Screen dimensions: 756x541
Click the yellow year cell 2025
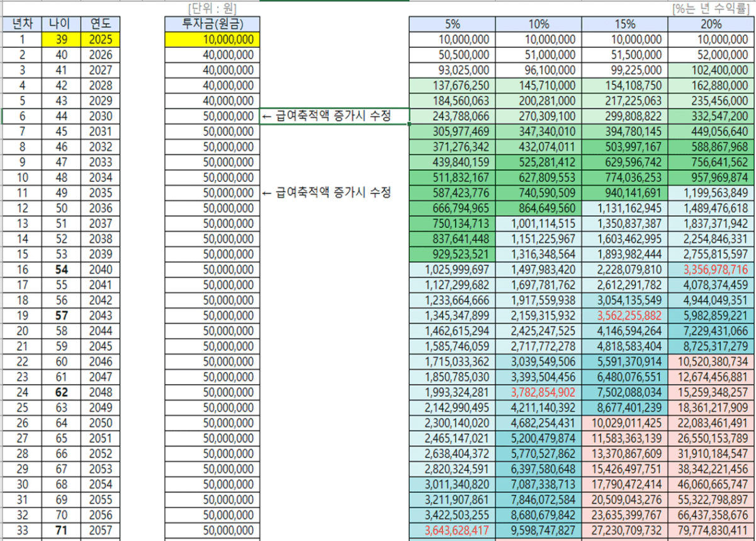[x=101, y=40]
